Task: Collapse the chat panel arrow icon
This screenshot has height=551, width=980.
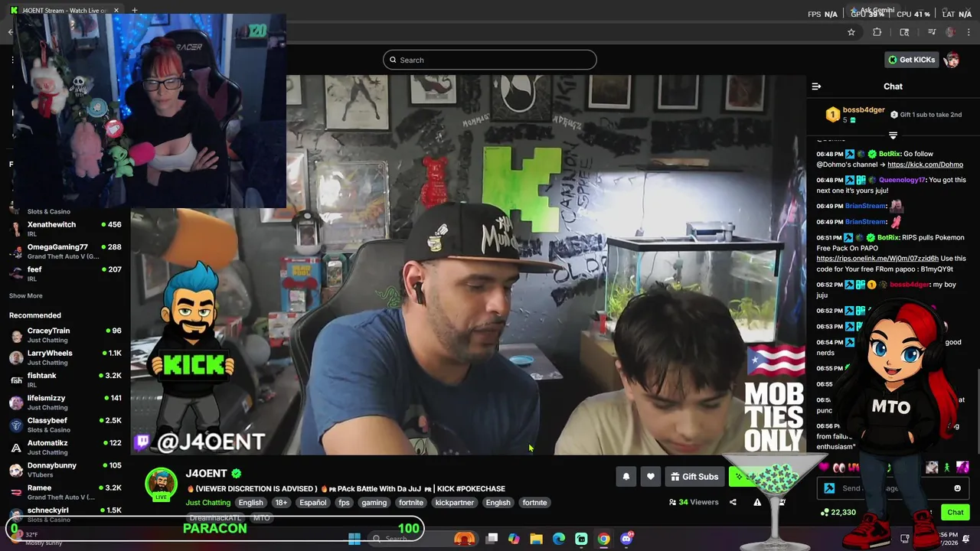Action: pyautogui.click(x=816, y=86)
